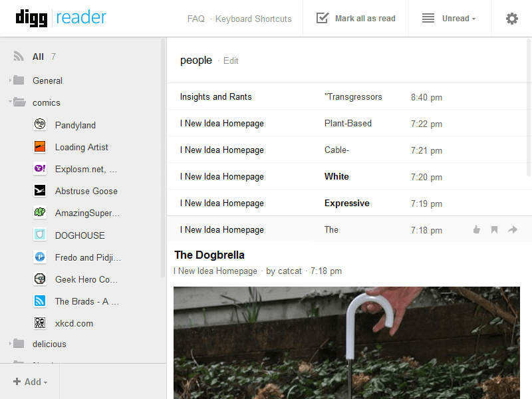Select Pandyland feed label
This screenshot has height=399, width=532.
point(75,125)
